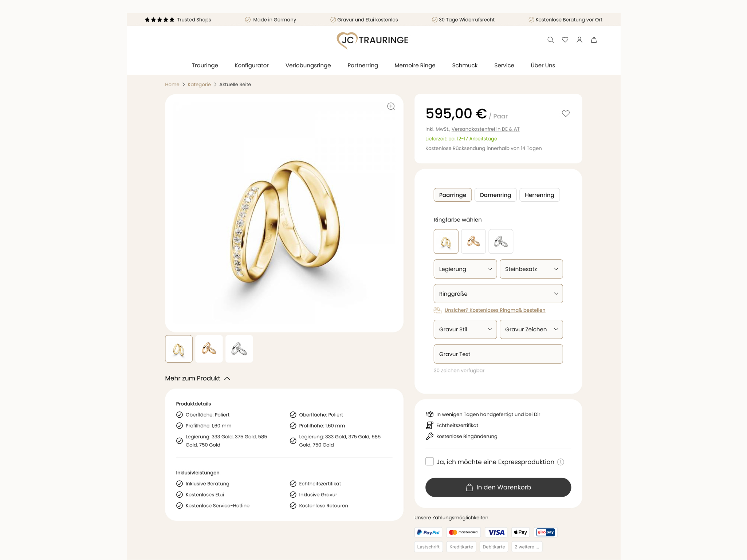
Task: Click the magnifier zoom icon on product image
Action: (391, 106)
